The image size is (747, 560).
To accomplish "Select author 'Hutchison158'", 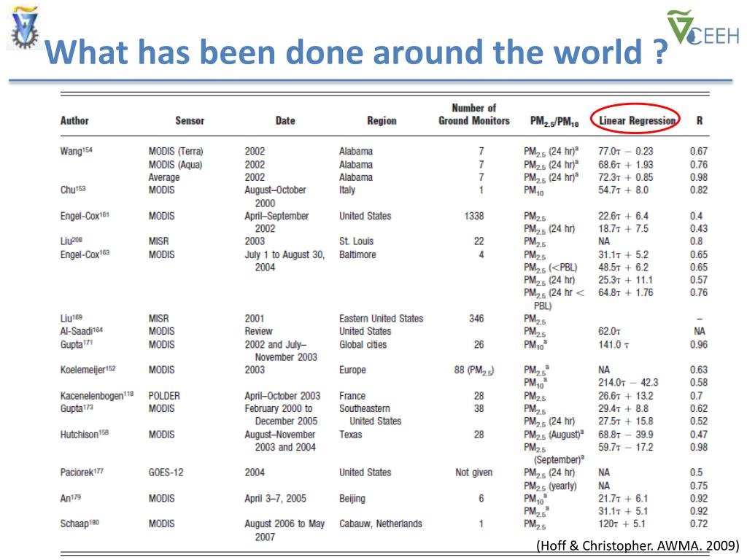I will [x=85, y=435].
